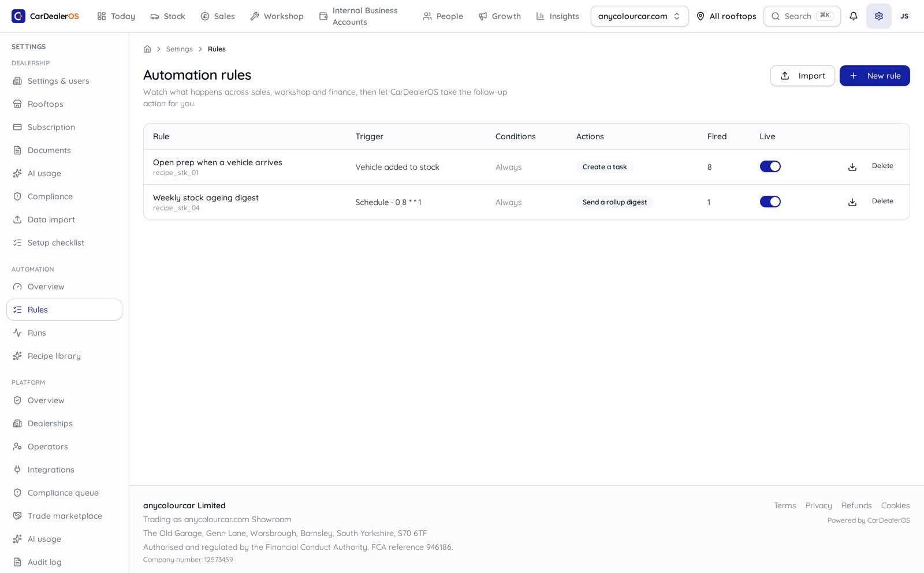Delete the Open prep rule

[882, 166]
